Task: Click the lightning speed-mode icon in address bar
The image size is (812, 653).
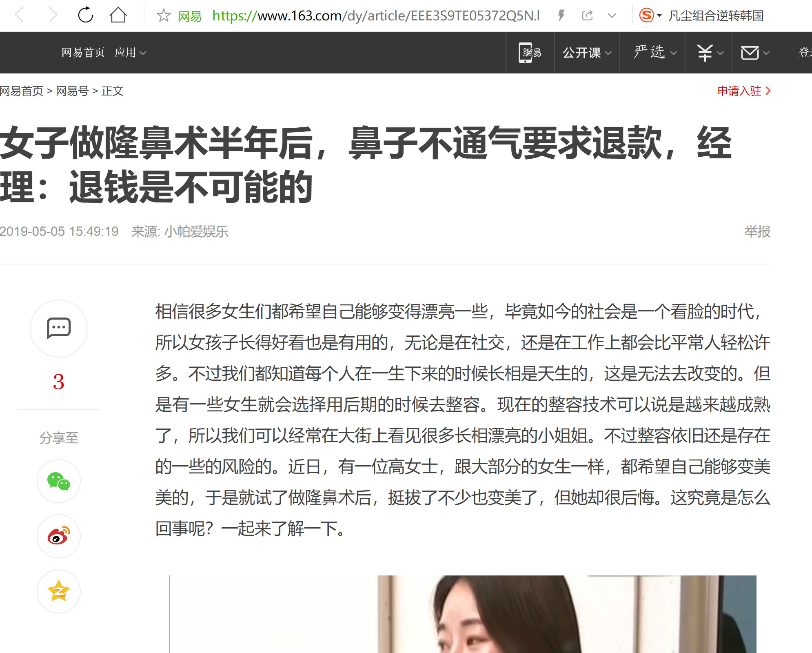Action: [x=561, y=16]
